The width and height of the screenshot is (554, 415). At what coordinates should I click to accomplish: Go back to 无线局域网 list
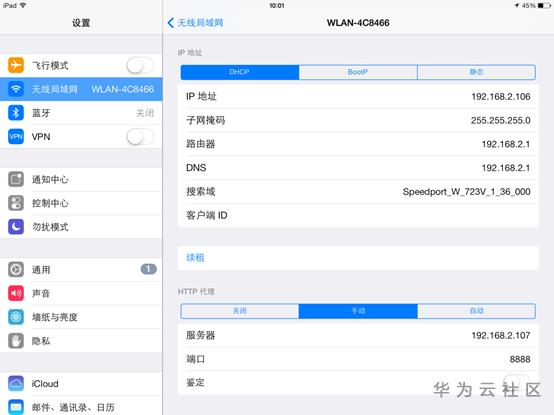[x=195, y=23]
